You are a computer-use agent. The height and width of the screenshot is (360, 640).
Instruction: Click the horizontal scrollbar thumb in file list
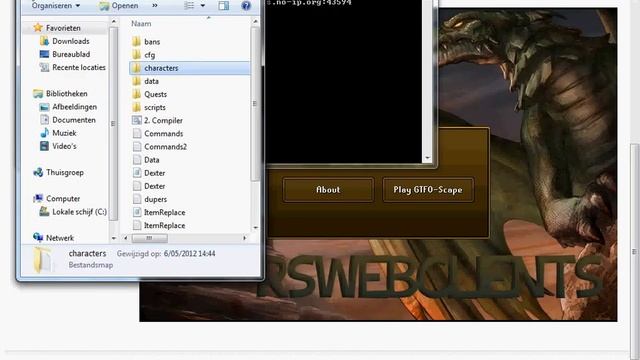pyautogui.click(x=149, y=238)
